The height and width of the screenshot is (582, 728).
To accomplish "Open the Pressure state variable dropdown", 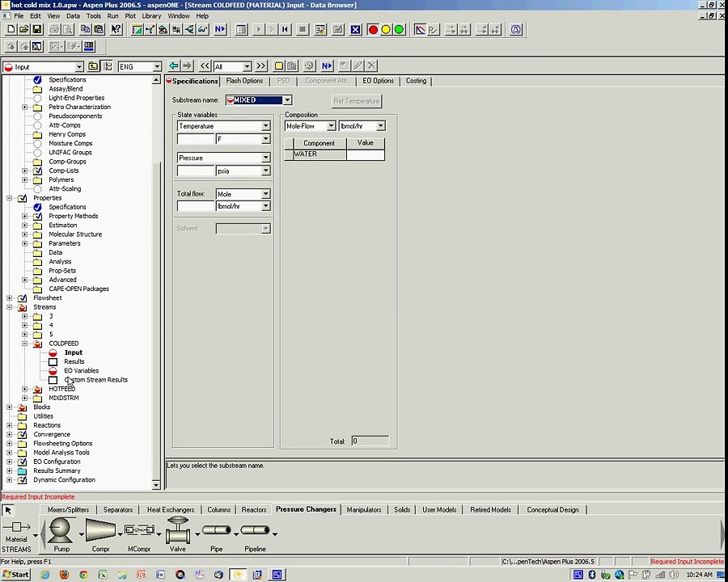I will pos(265,158).
